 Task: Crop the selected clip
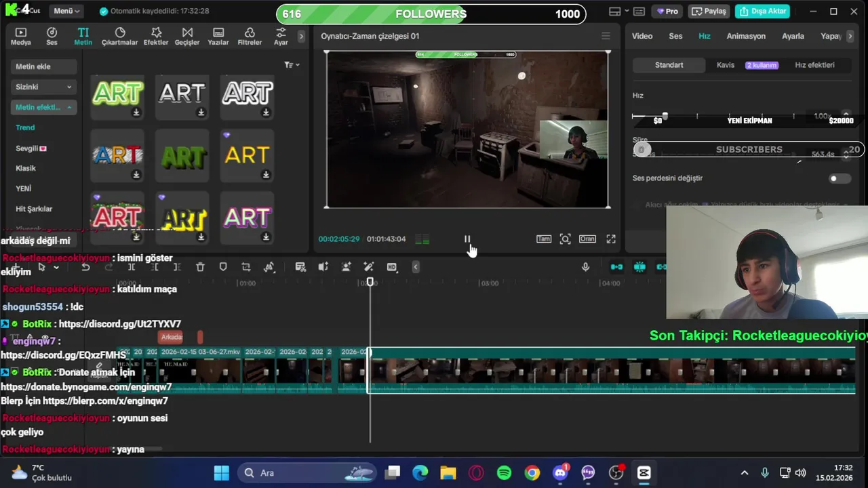[246, 267]
